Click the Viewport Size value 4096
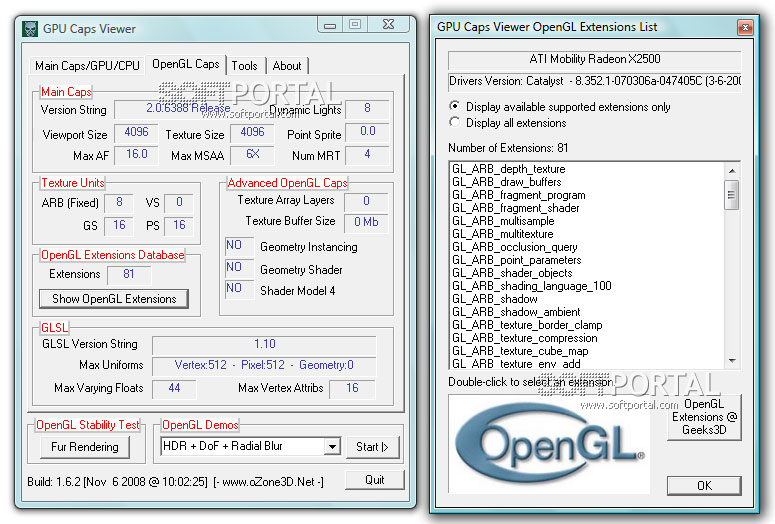 (136, 132)
